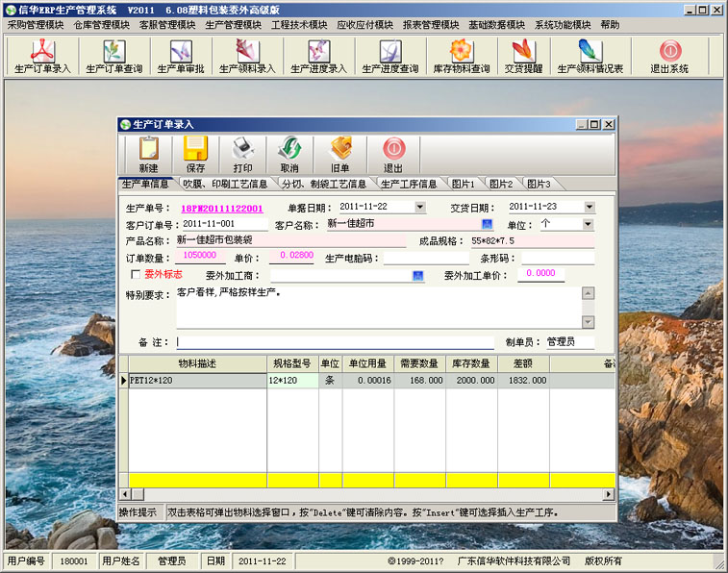The height and width of the screenshot is (573, 728).
Task: Open 生产领料情况表 toolbar icon
Action: coord(590,57)
